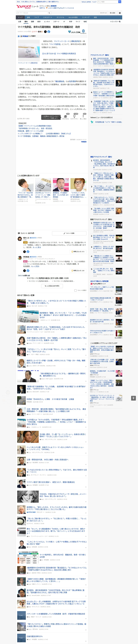Open the 5%減税が条件 recommended article thumbnail
The height and width of the screenshot is (644, 138).
pos(61,185)
